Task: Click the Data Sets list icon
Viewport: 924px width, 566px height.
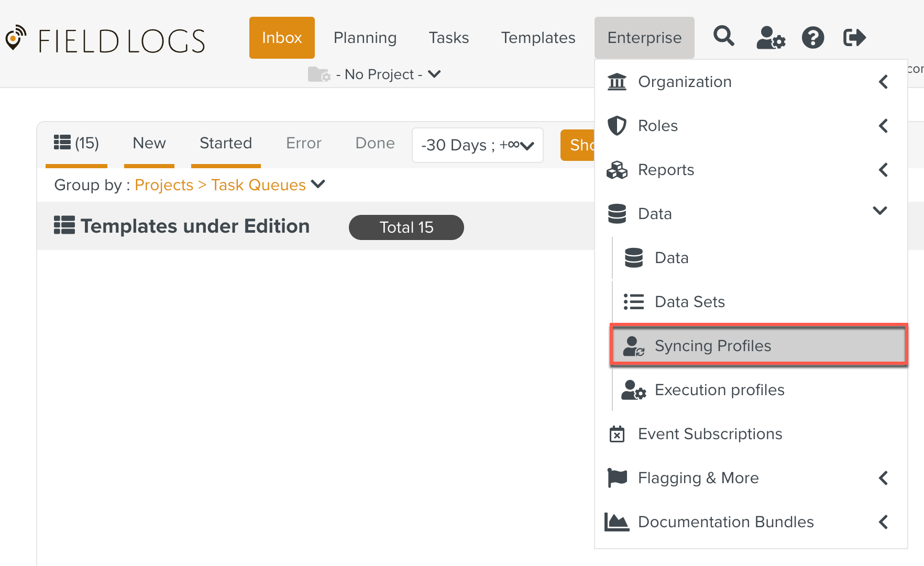Action: [633, 301]
